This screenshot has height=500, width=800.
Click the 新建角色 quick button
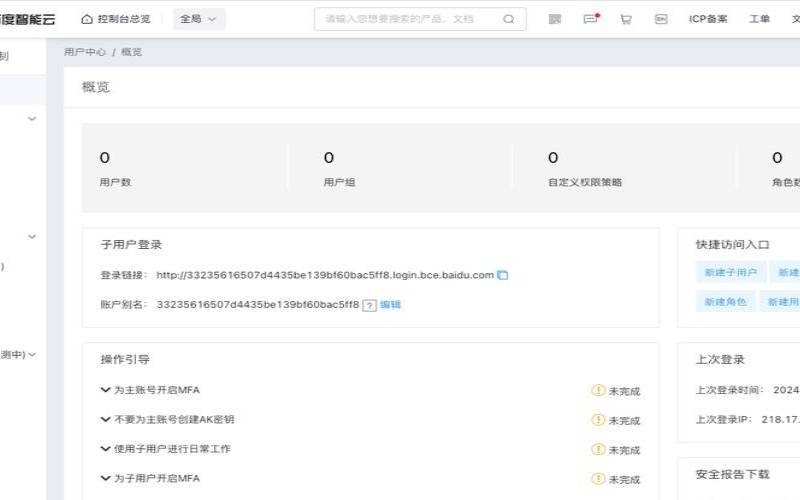pyautogui.click(x=725, y=302)
